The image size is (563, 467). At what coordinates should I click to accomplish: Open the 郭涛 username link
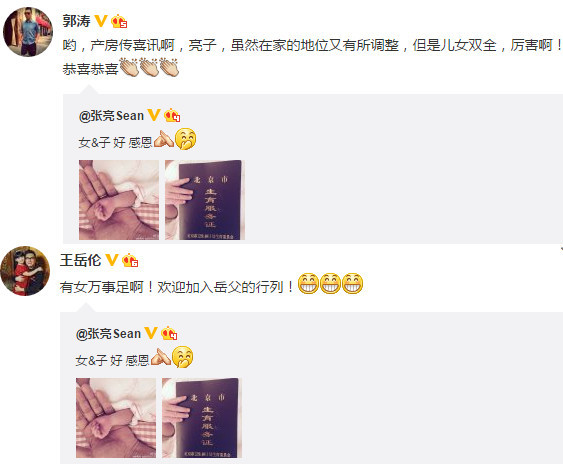76,21
